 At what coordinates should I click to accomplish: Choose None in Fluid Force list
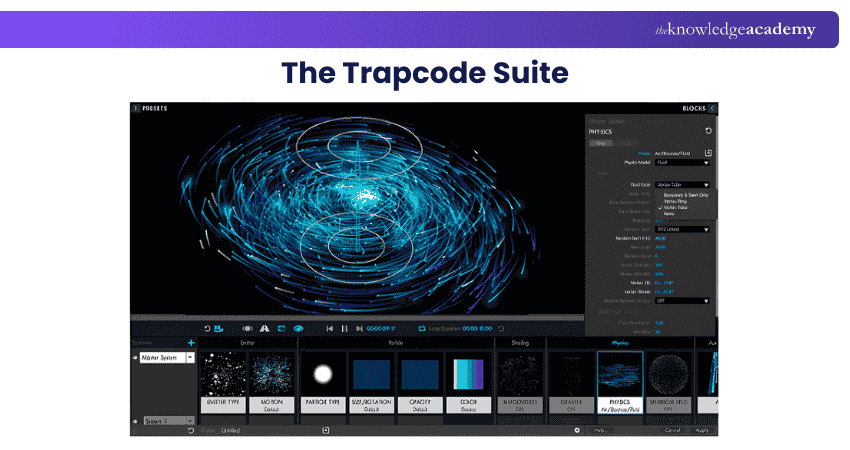click(x=669, y=214)
